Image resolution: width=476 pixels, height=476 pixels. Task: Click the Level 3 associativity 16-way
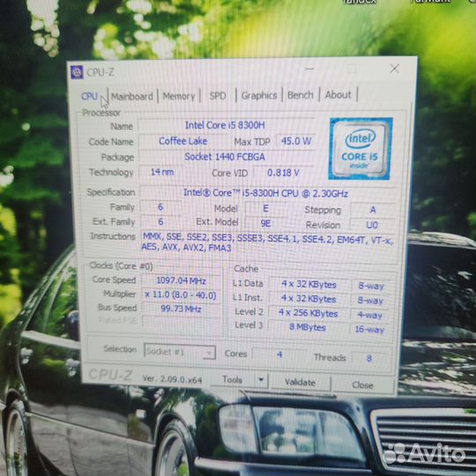(x=370, y=330)
